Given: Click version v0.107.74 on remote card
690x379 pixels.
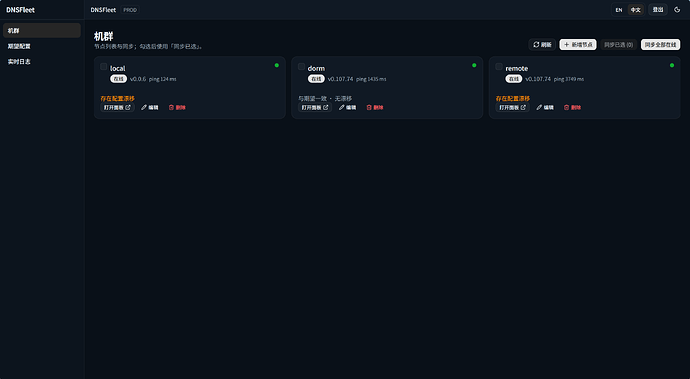Looking at the screenshot, I should (x=538, y=79).
